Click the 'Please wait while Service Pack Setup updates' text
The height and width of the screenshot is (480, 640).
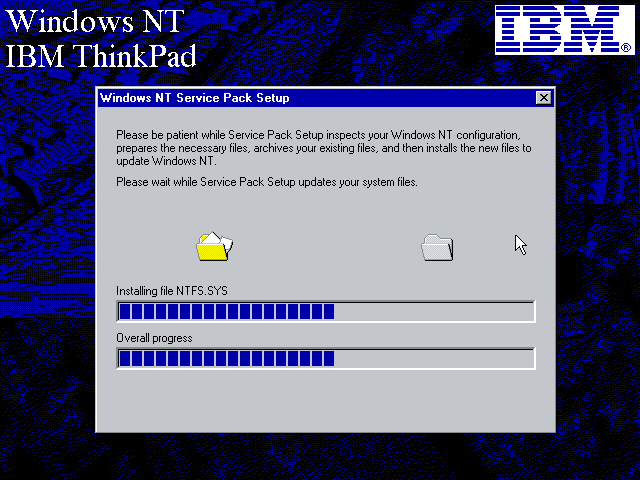point(267,182)
